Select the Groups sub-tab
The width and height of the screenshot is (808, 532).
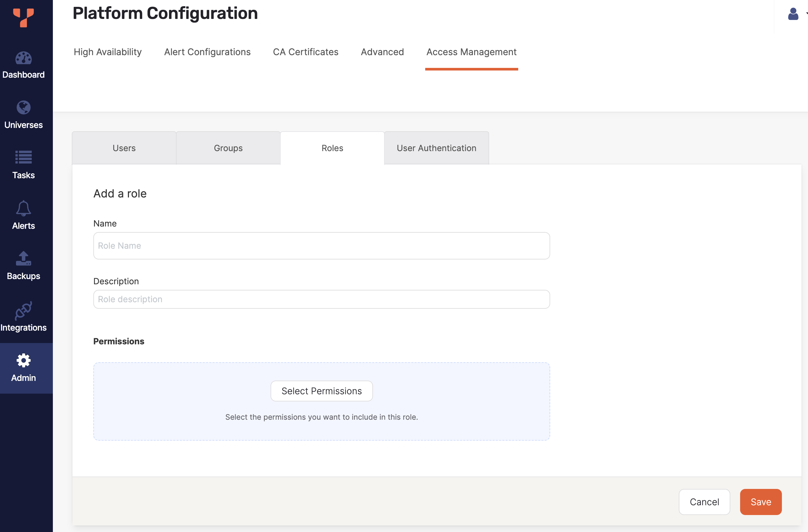point(228,148)
